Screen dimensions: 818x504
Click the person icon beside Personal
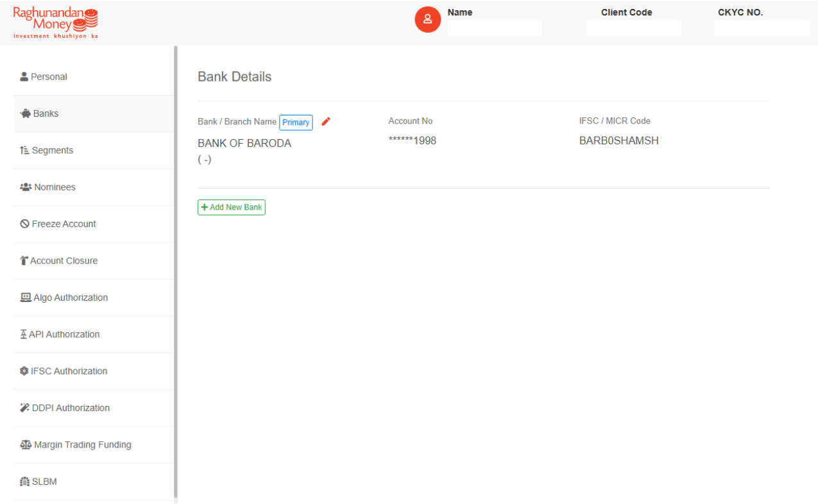pyautogui.click(x=24, y=77)
